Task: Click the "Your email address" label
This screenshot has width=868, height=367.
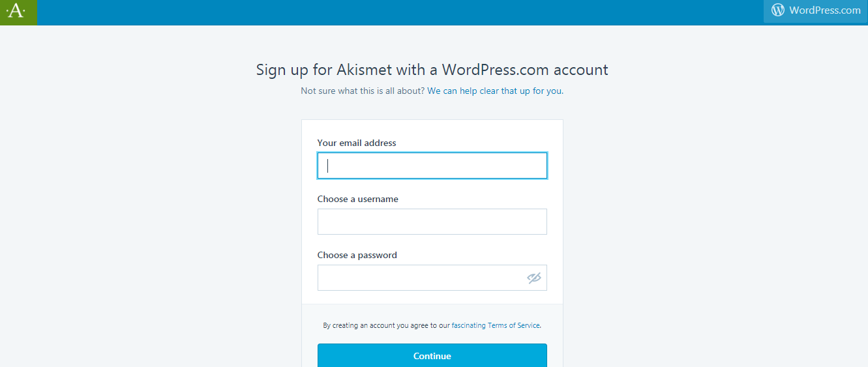Action: (x=357, y=143)
